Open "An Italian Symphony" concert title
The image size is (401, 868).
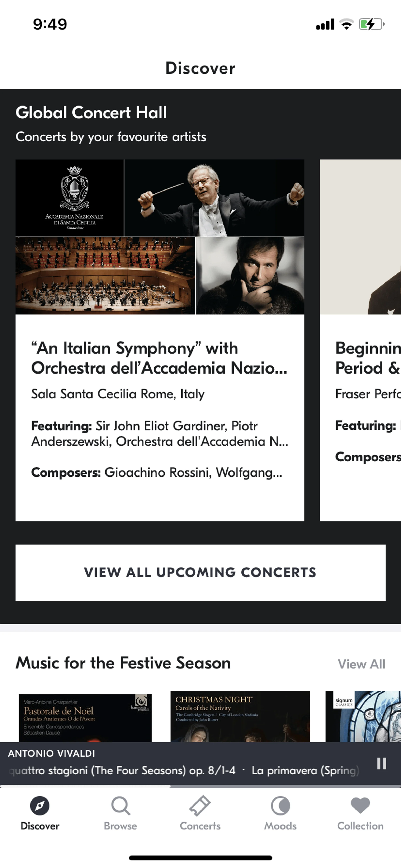(x=159, y=358)
